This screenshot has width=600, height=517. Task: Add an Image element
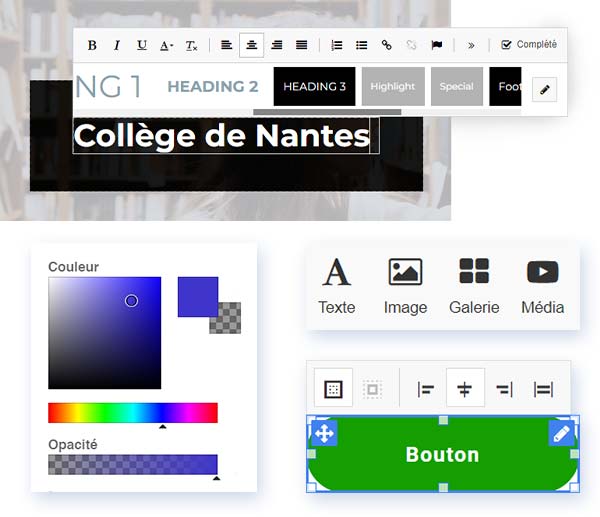(405, 286)
